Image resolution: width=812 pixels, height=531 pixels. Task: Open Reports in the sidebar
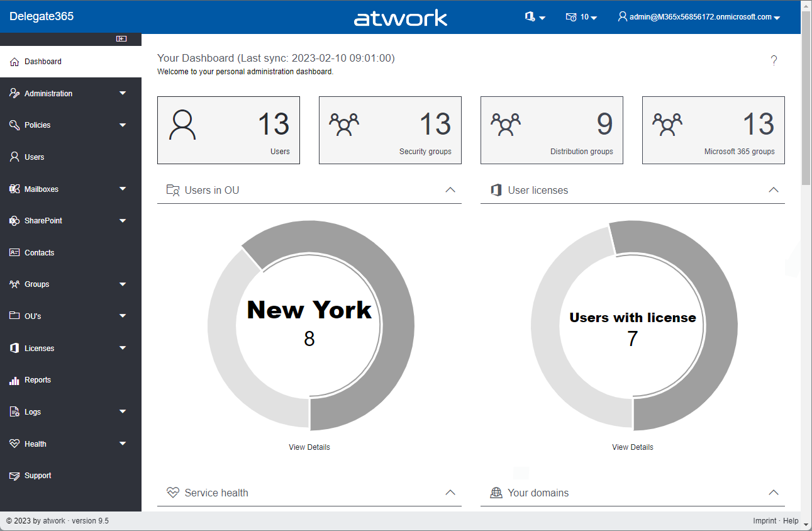(38, 380)
